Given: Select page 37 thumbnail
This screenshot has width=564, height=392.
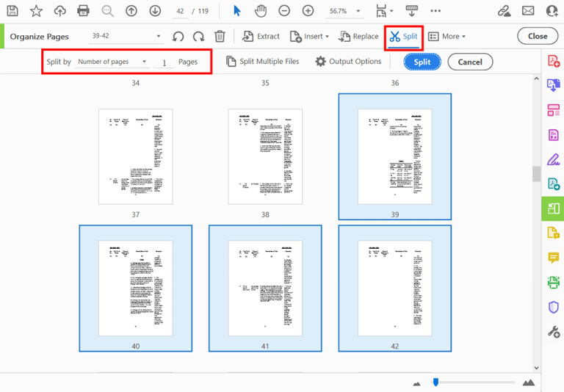Looking at the screenshot, I should pos(136,156).
